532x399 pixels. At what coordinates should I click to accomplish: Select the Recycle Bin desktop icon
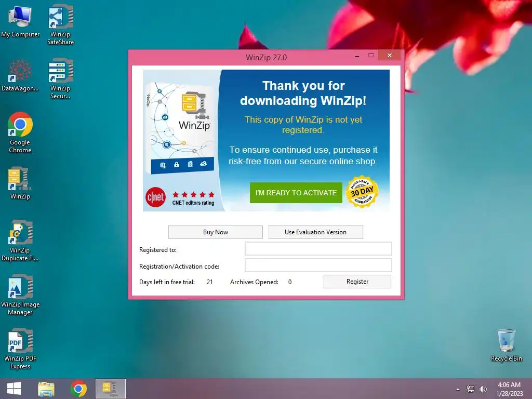point(506,345)
